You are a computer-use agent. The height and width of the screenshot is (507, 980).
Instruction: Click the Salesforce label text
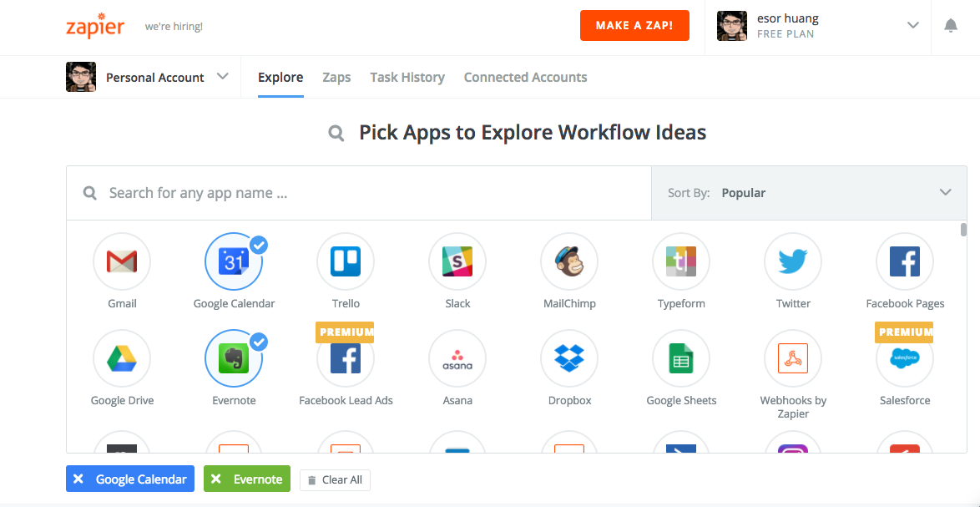pyautogui.click(x=905, y=400)
